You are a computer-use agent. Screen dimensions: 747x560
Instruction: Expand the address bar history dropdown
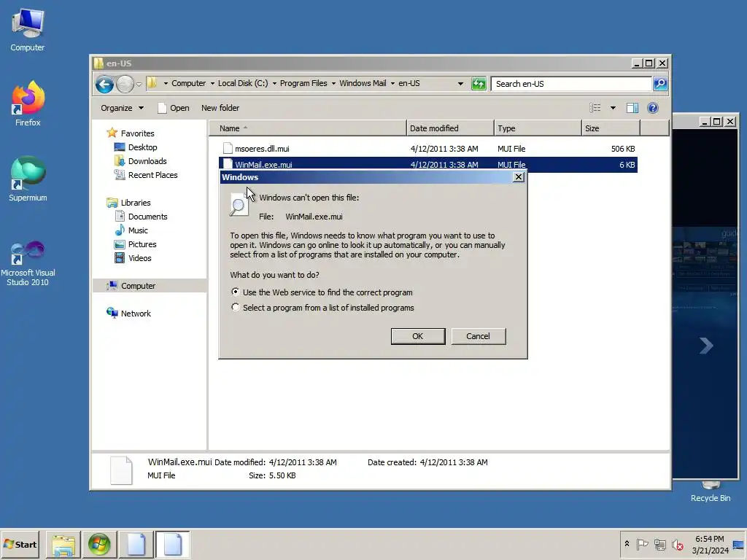click(x=460, y=84)
